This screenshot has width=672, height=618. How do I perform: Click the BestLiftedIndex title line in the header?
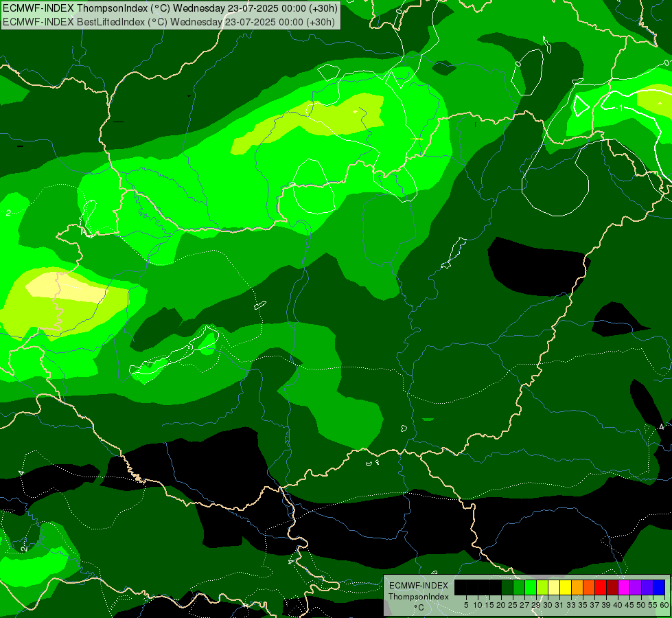[x=168, y=21]
